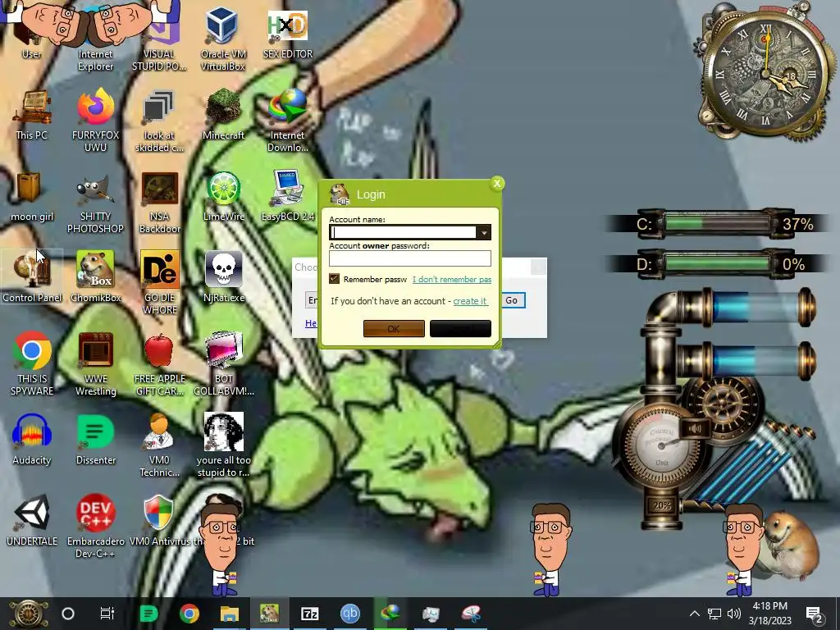Open the volume tray icon
The height and width of the screenshot is (630, 840).
[x=734, y=614]
